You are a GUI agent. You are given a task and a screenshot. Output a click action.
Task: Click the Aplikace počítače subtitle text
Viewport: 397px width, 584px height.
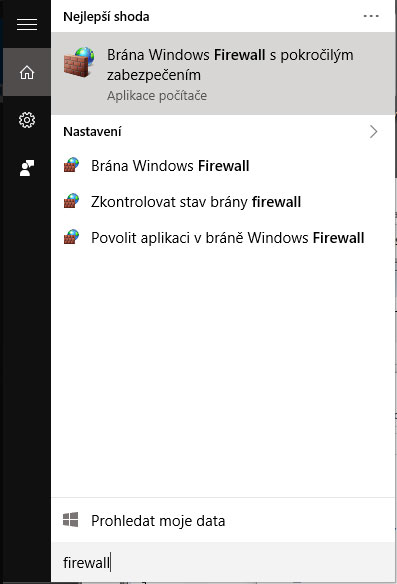tap(157, 96)
